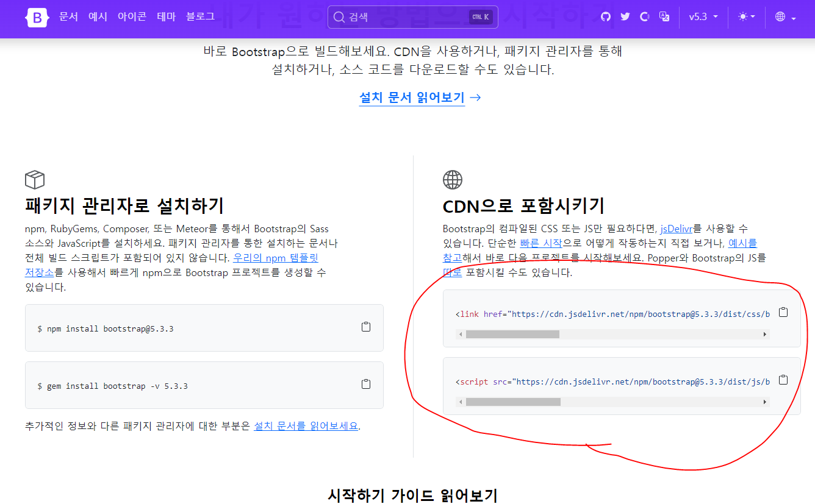The height and width of the screenshot is (504, 815).
Task: Copy the gem install bootstrap command
Action: click(x=366, y=384)
